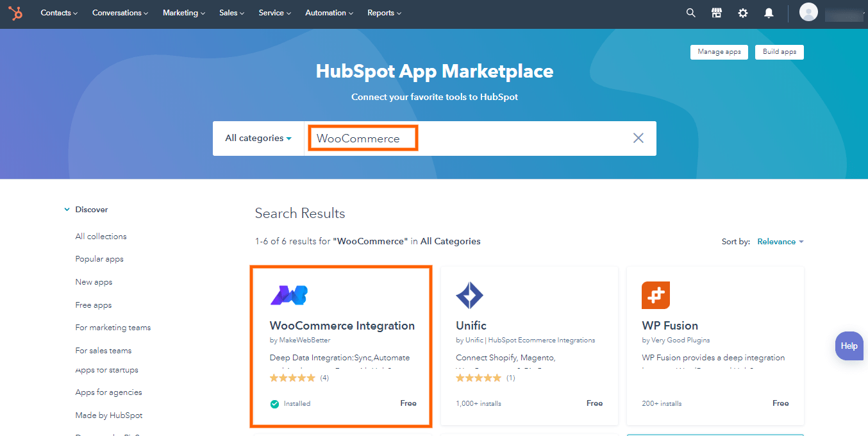
Task: Open the Unific app title
Action: (471, 326)
